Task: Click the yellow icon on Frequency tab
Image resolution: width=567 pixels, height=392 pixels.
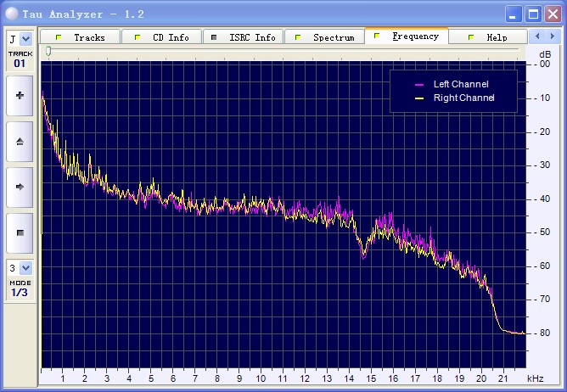Action: 377,36
